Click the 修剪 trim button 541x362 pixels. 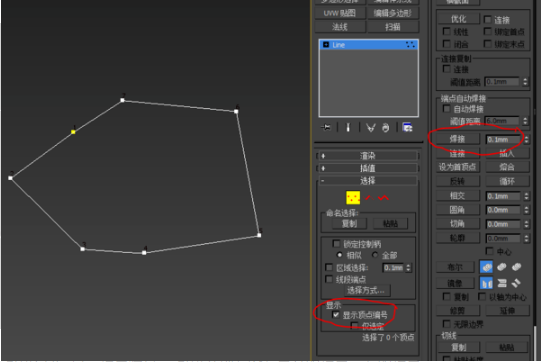[458, 311]
